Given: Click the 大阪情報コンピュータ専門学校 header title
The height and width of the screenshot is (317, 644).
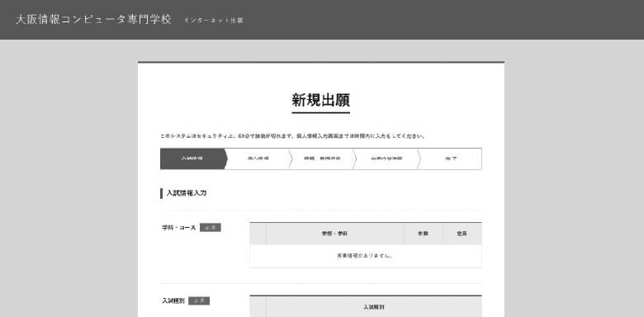Looking at the screenshot, I should pyautogui.click(x=93, y=20).
